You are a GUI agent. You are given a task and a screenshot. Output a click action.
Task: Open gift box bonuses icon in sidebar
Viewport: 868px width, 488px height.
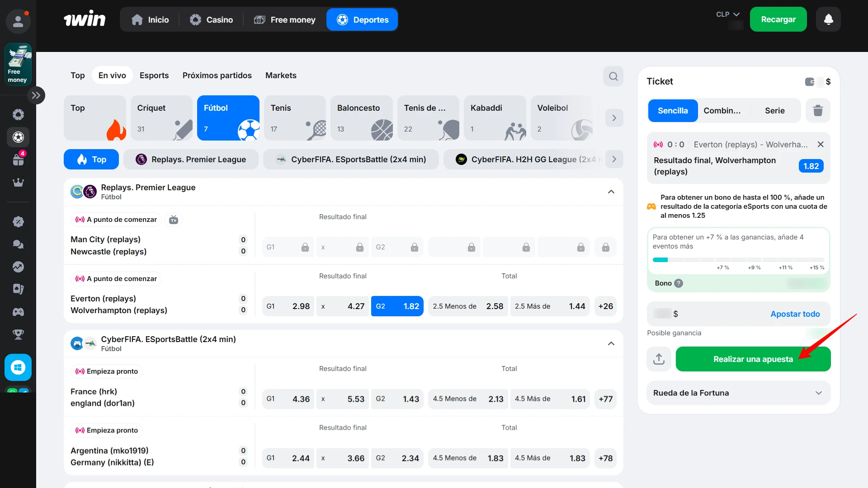pos(18,160)
